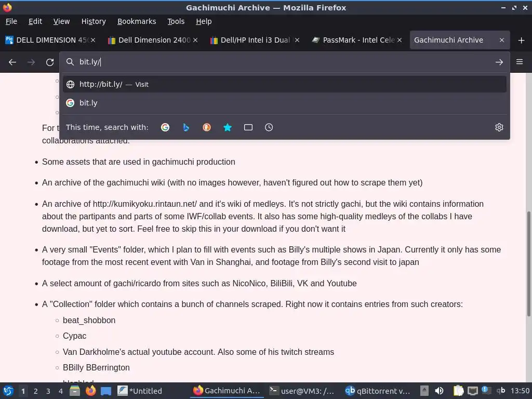This screenshot has height=399, width=532.
Task: Switch to the user@VM3 terminal window
Action: [x=303, y=391]
